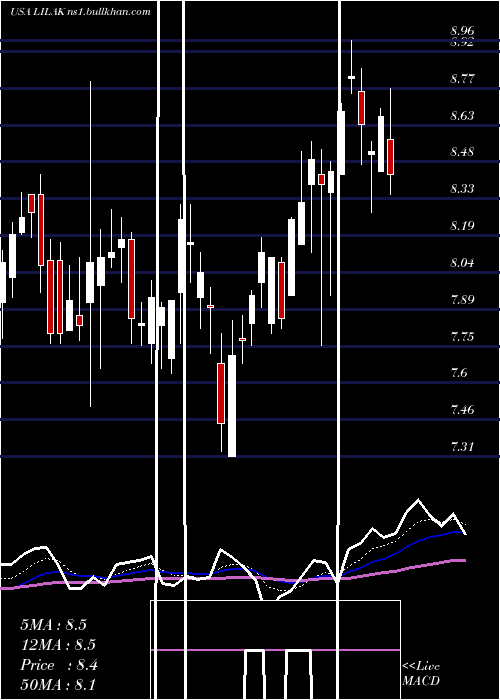The image size is (500, 700).
Task: Click the large red candle at the 7.46 low
Action: 221,393
